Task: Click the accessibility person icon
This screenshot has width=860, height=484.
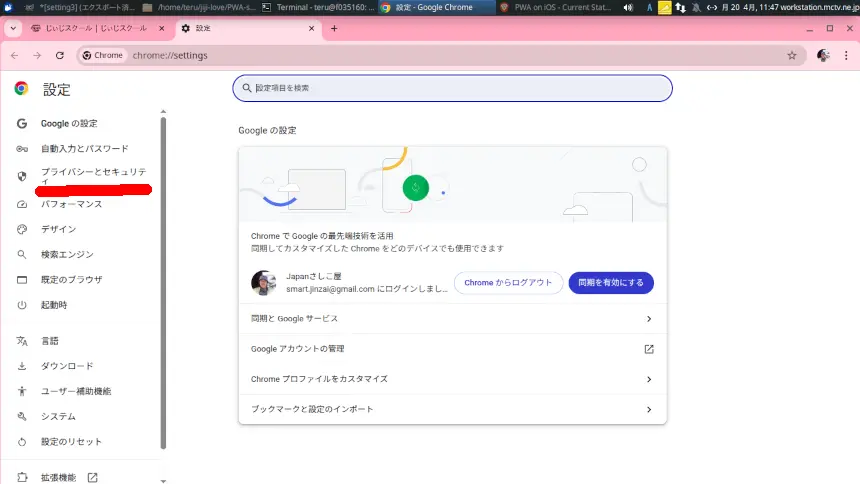Action: point(22,391)
